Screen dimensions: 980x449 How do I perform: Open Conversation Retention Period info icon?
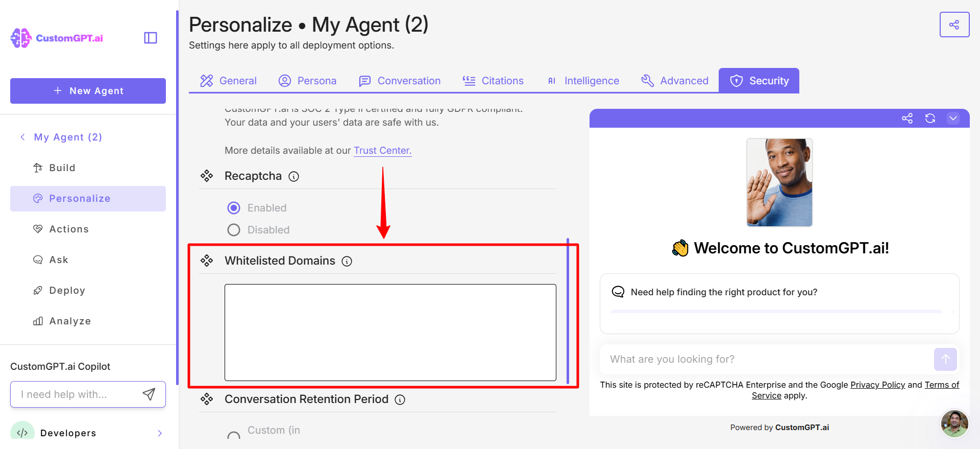(x=400, y=399)
